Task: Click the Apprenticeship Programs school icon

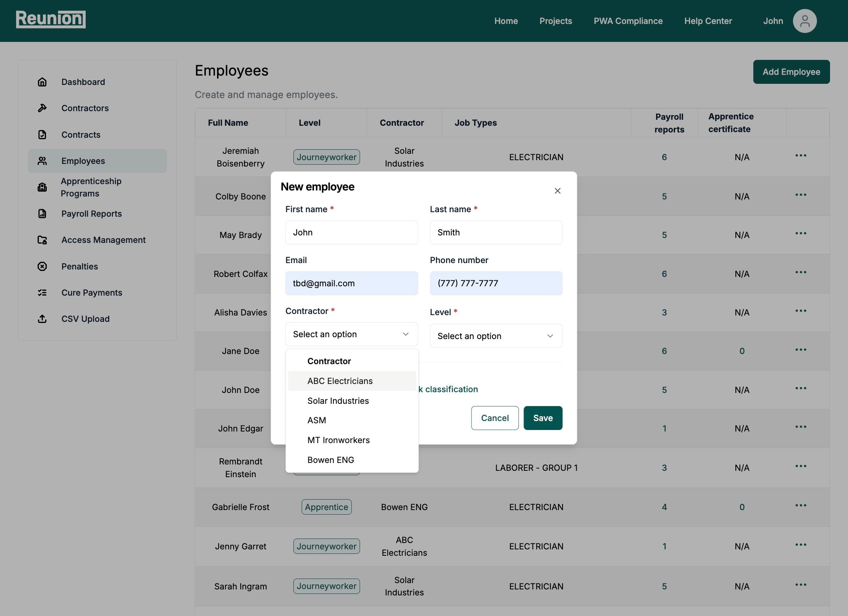Action: (42, 187)
